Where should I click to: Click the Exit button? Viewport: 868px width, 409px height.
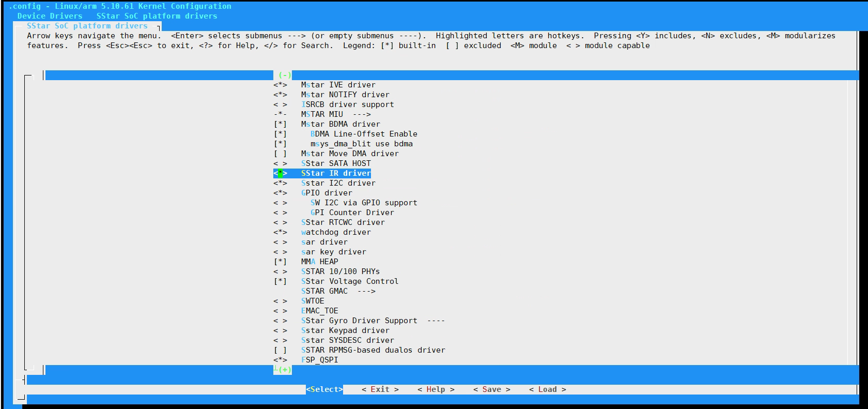pyautogui.click(x=380, y=389)
